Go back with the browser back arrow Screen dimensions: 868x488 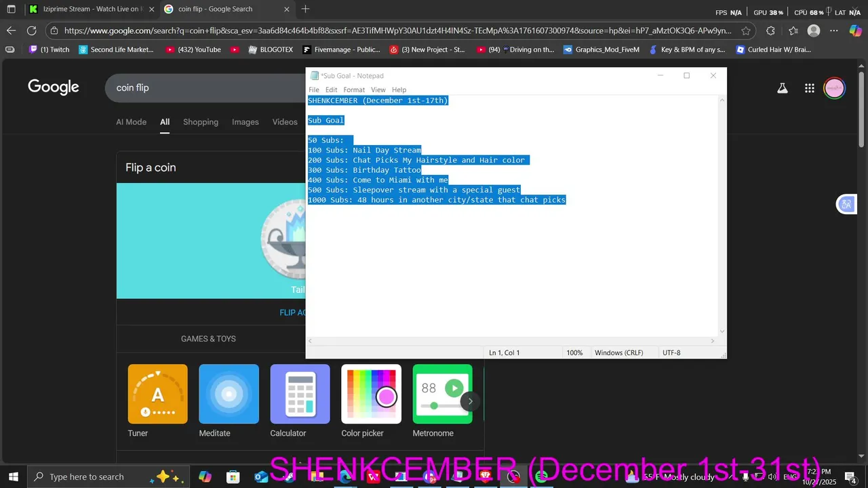coord(11,30)
